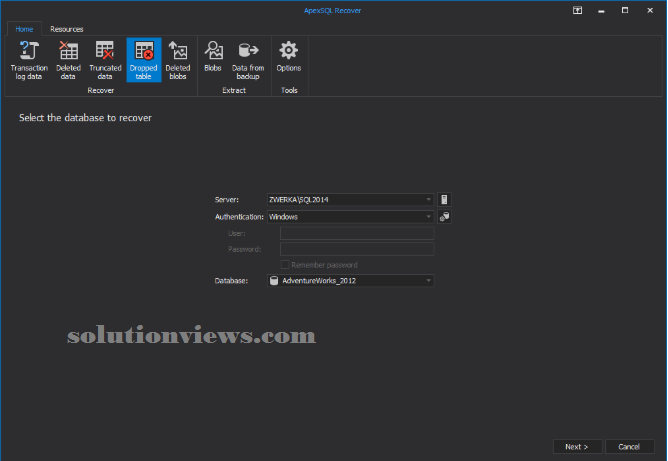Click the User input field
Image resolution: width=668 pixels, height=461 pixels.
357,233
